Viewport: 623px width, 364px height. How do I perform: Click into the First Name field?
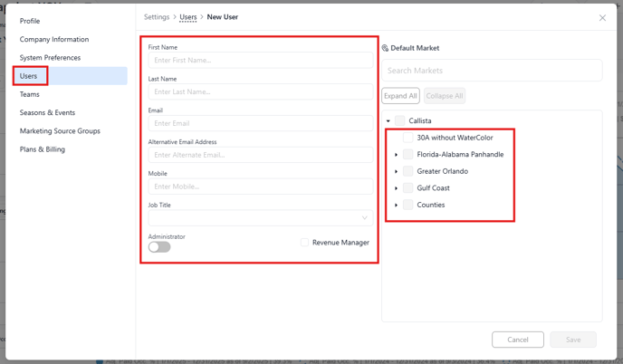[260, 60]
